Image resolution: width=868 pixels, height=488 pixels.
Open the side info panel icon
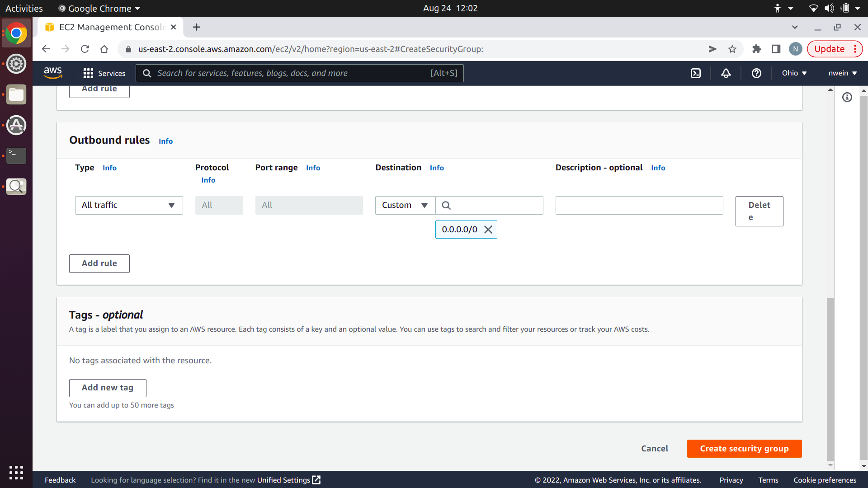tap(847, 97)
